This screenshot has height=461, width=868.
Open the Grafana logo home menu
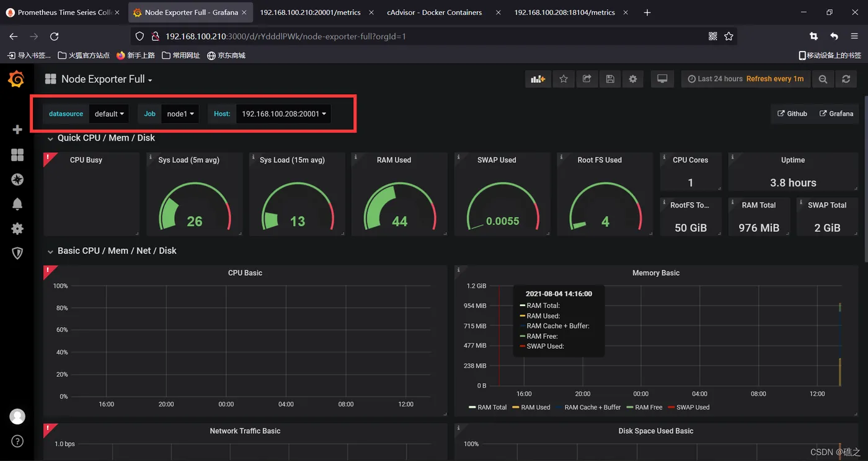pyautogui.click(x=17, y=79)
